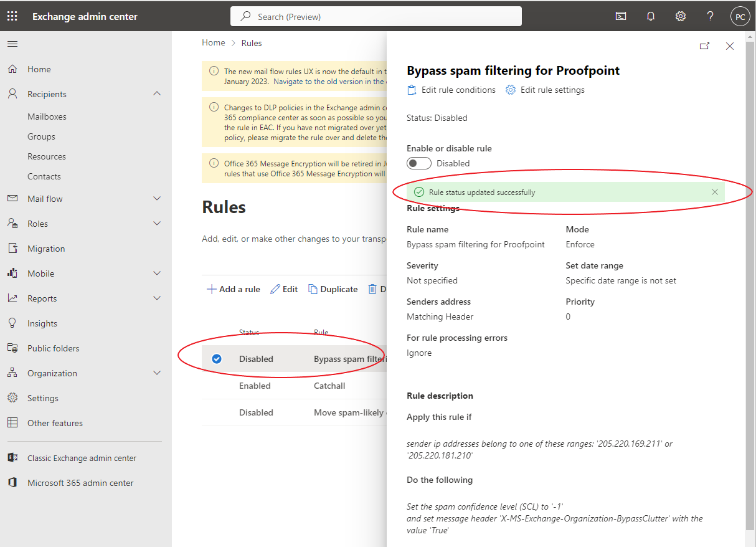Viewport: 756px width, 547px height.
Task: Expand the Mail flow section
Action: tap(157, 199)
